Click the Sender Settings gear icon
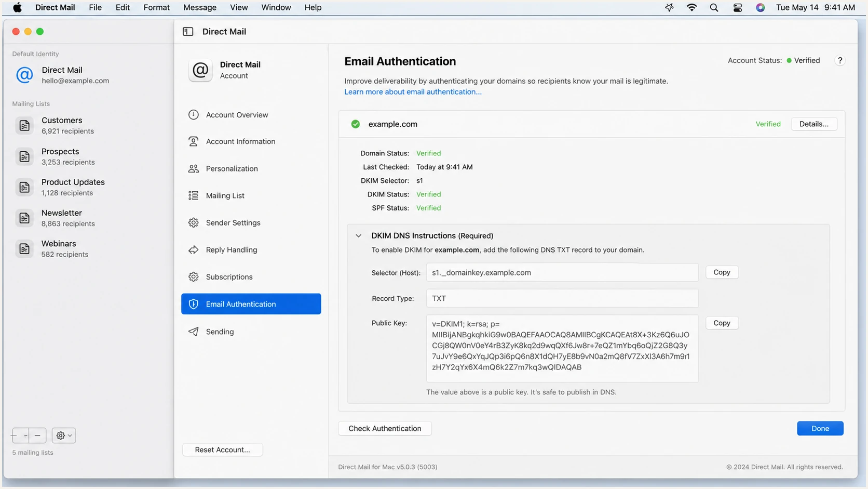Viewport: 868px width, 489px height. (x=194, y=222)
